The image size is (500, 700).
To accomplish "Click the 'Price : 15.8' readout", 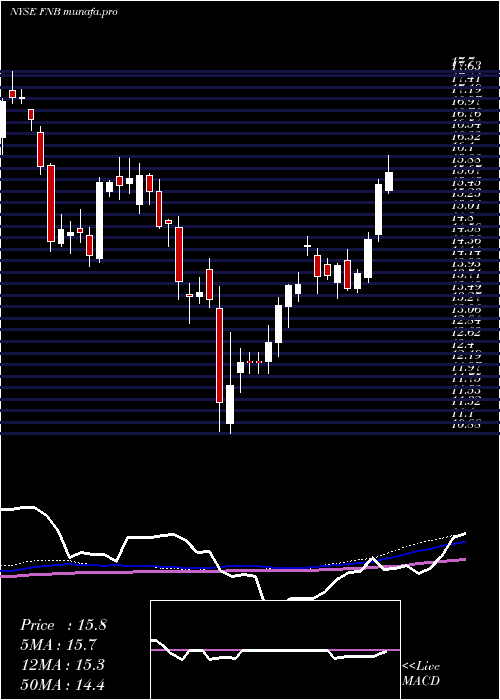I will [x=63, y=625].
